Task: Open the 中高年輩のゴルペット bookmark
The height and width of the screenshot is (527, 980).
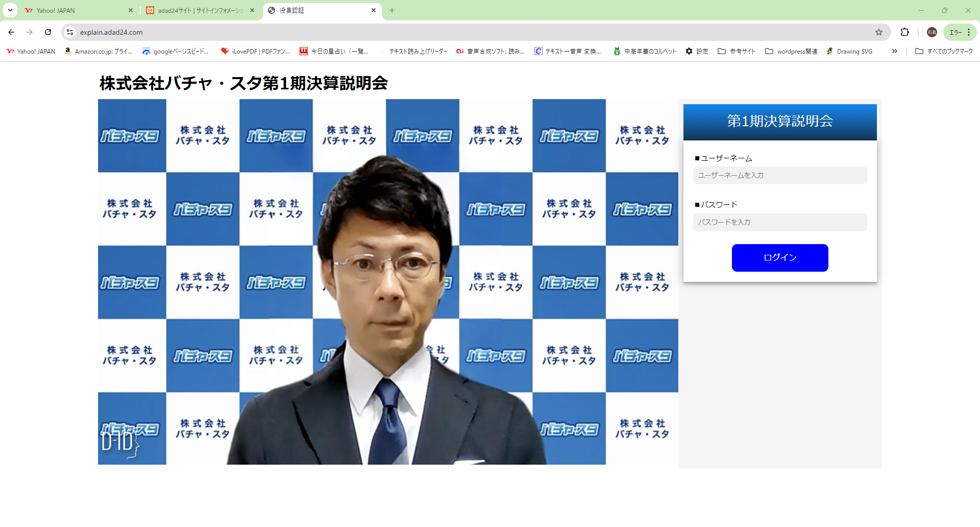Action: (645, 51)
